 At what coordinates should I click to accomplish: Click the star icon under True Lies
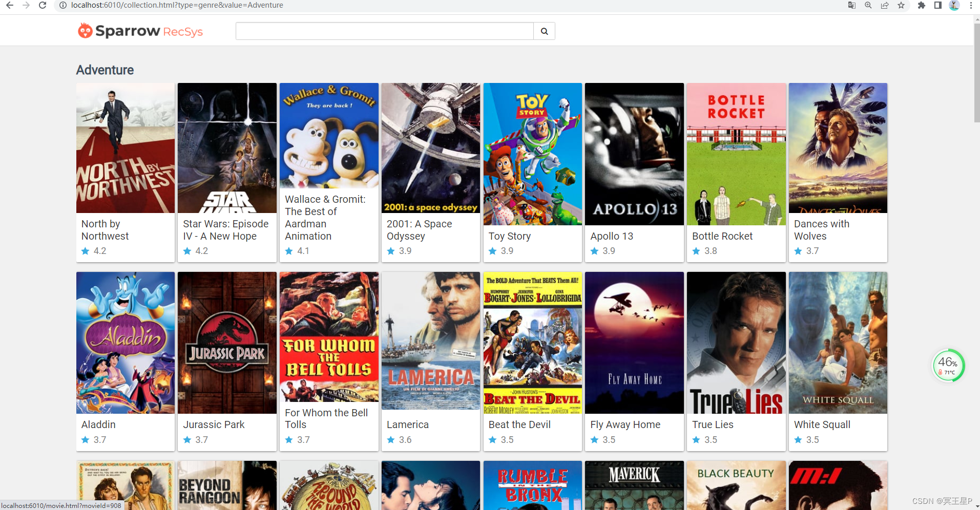(x=696, y=440)
